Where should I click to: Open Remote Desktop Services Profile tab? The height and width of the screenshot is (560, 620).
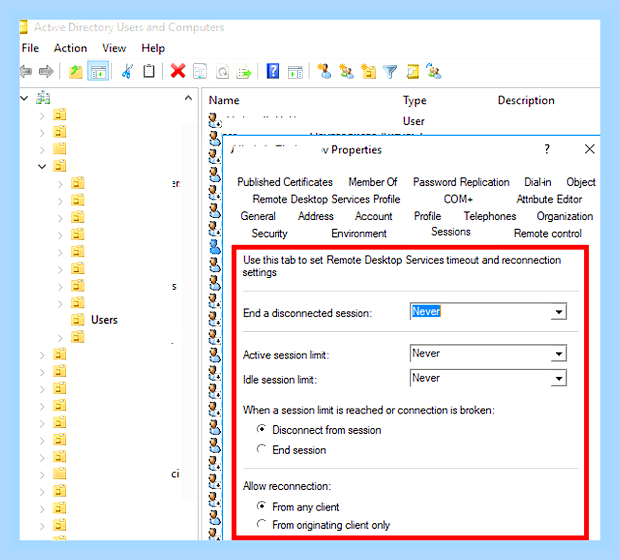tap(326, 199)
